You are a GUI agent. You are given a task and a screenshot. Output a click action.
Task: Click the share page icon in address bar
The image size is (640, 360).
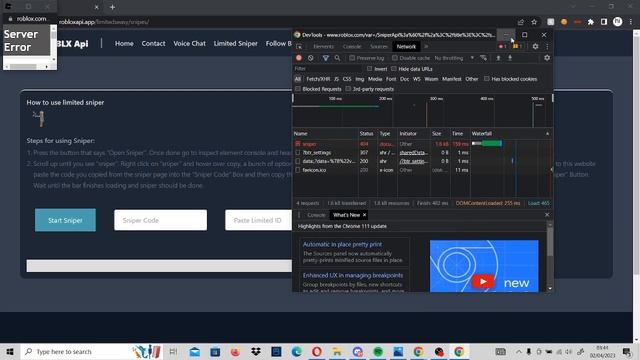pos(521,22)
